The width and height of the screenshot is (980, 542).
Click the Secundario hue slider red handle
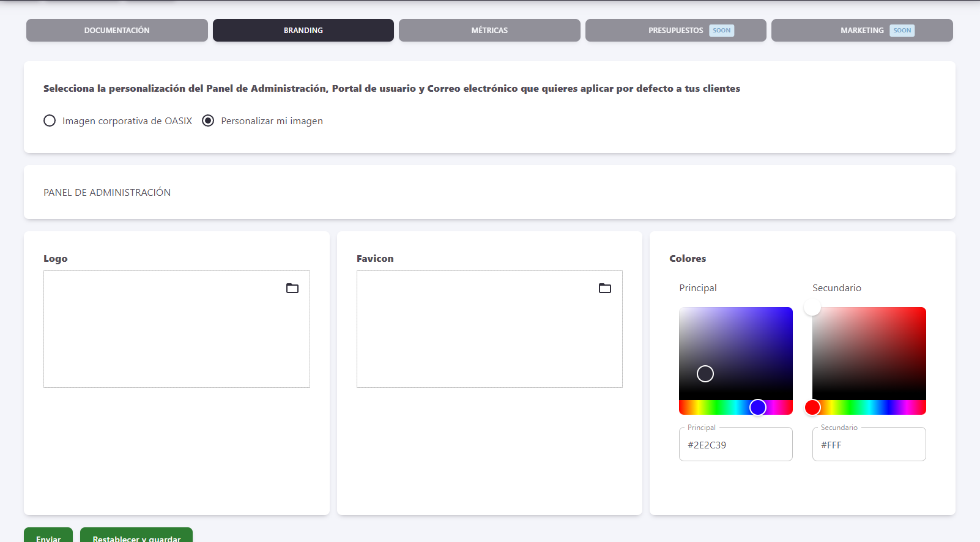pyautogui.click(x=812, y=407)
